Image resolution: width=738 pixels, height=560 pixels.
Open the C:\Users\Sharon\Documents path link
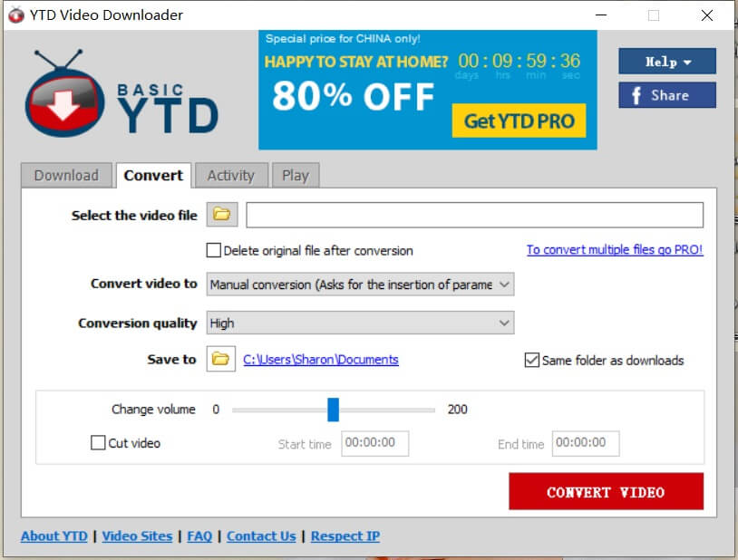click(x=321, y=360)
